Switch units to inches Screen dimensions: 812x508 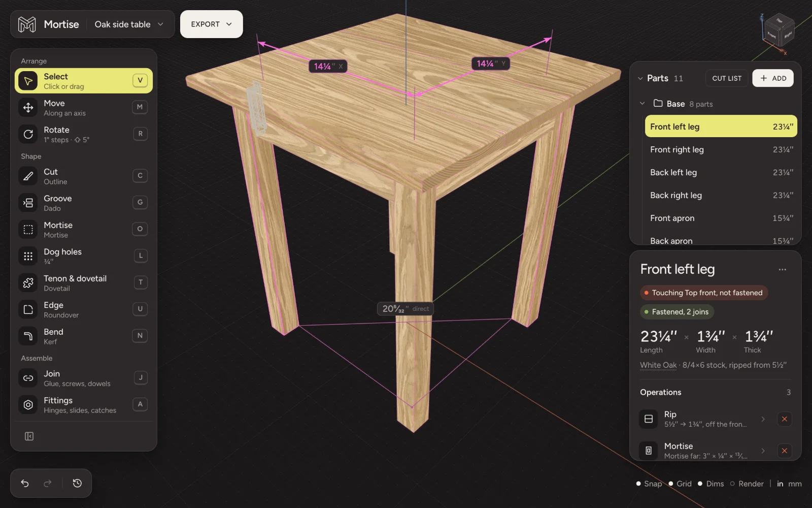780,484
